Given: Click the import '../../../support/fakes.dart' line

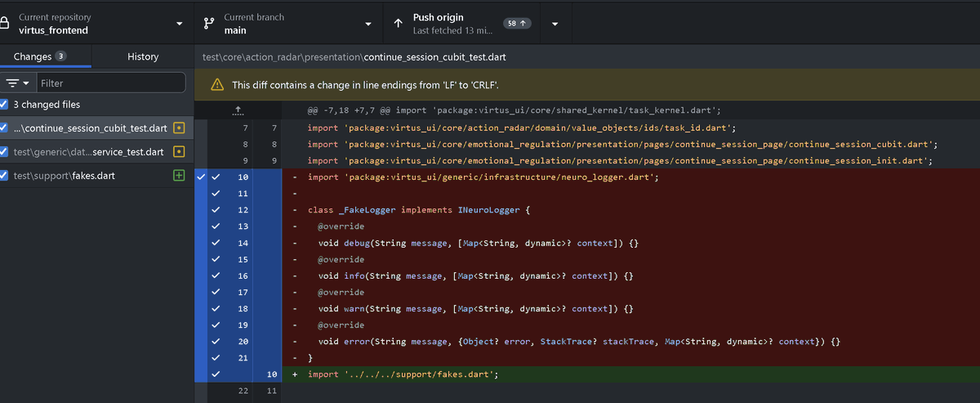Looking at the screenshot, I should (x=403, y=374).
